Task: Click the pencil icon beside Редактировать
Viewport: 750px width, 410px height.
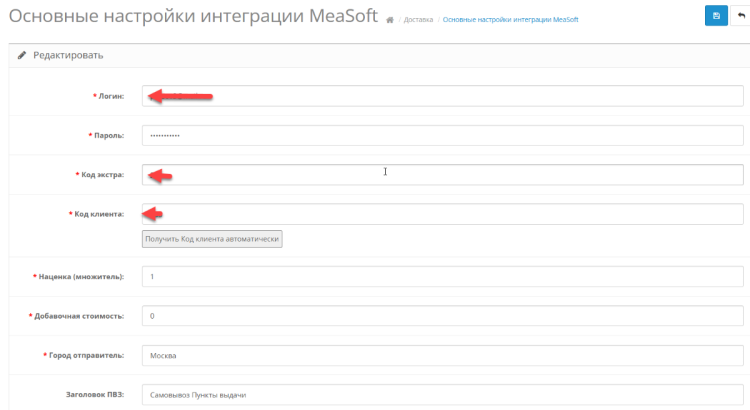Action: point(21,55)
